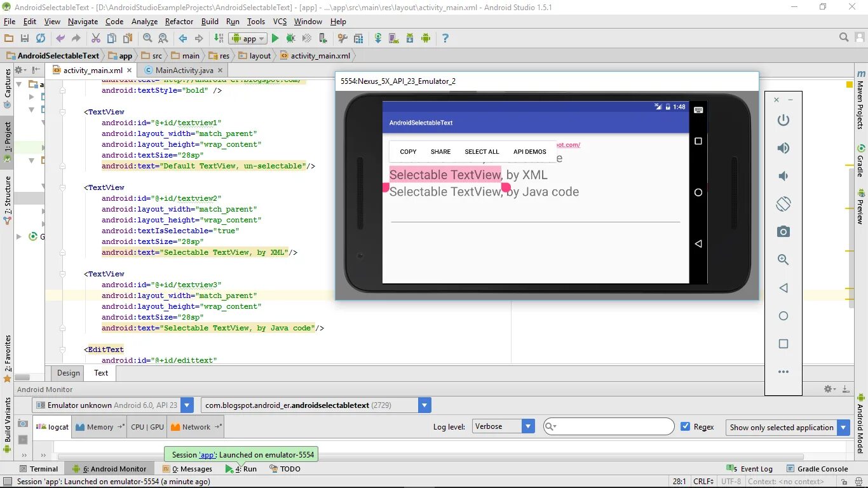Open emulator extended controls three dots

tap(783, 372)
